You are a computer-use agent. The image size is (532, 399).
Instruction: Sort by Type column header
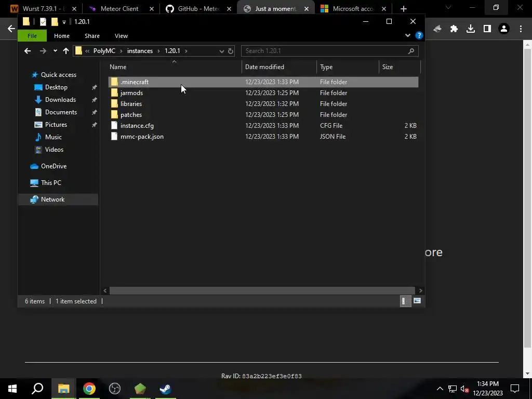(x=348, y=67)
